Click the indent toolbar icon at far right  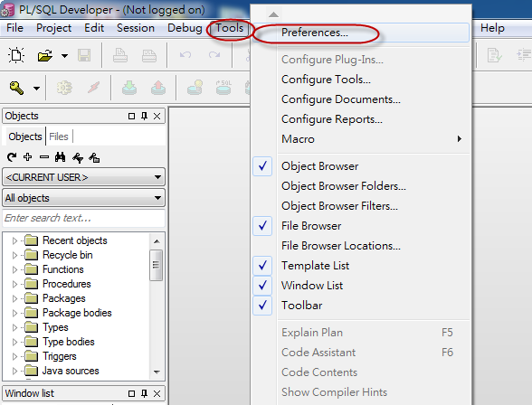pyautogui.click(x=524, y=55)
